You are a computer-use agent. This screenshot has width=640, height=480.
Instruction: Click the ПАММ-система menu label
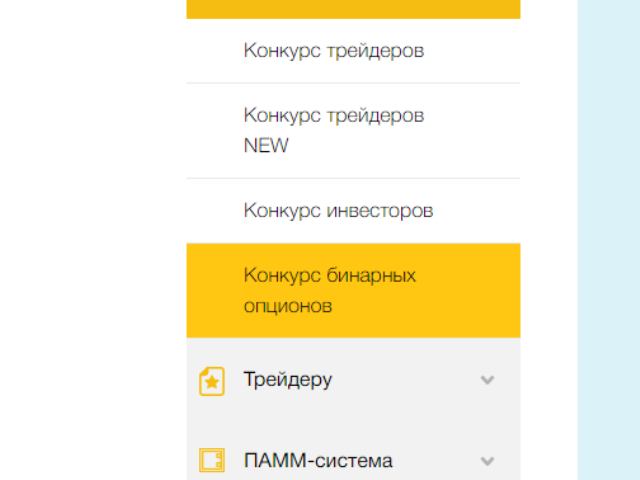pos(318,461)
